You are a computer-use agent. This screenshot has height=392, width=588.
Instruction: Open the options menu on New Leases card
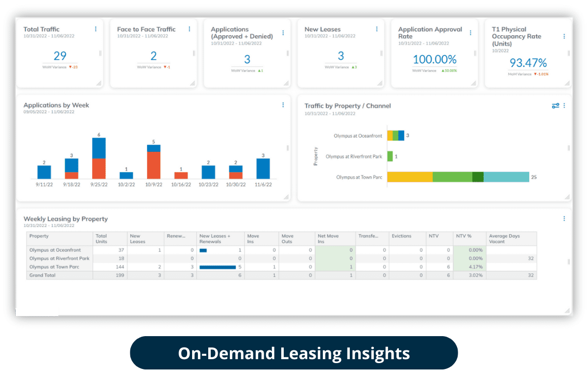[376, 28]
